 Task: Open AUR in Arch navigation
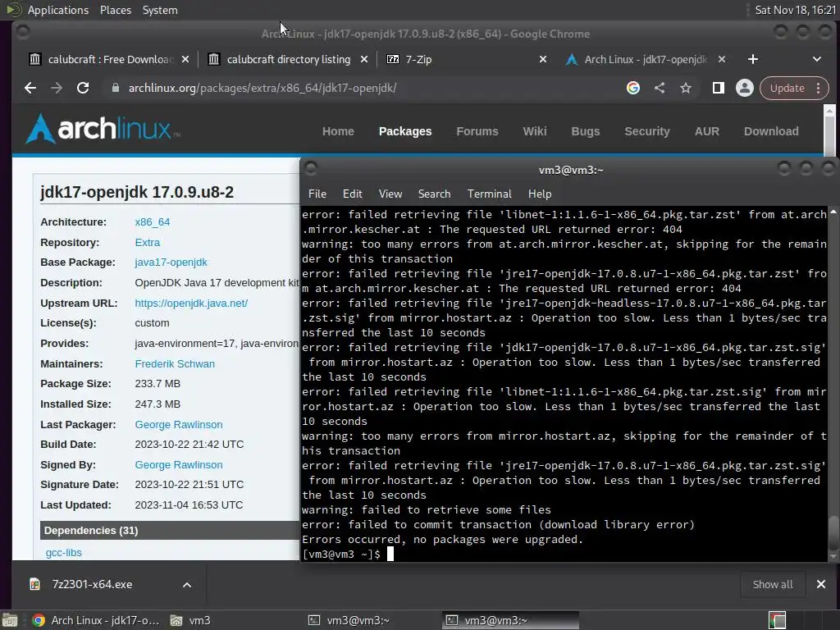707,132
